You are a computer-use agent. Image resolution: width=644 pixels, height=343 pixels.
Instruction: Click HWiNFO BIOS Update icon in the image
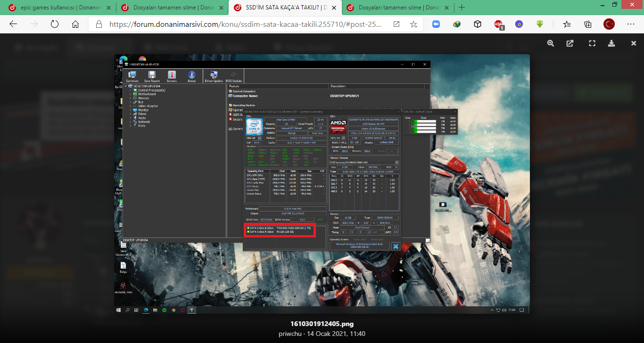point(234,76)
